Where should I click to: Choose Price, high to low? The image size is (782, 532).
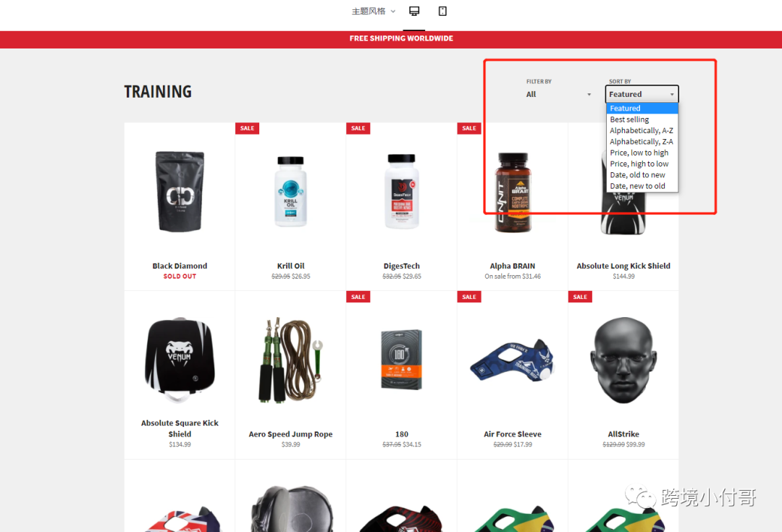[642, 164]
